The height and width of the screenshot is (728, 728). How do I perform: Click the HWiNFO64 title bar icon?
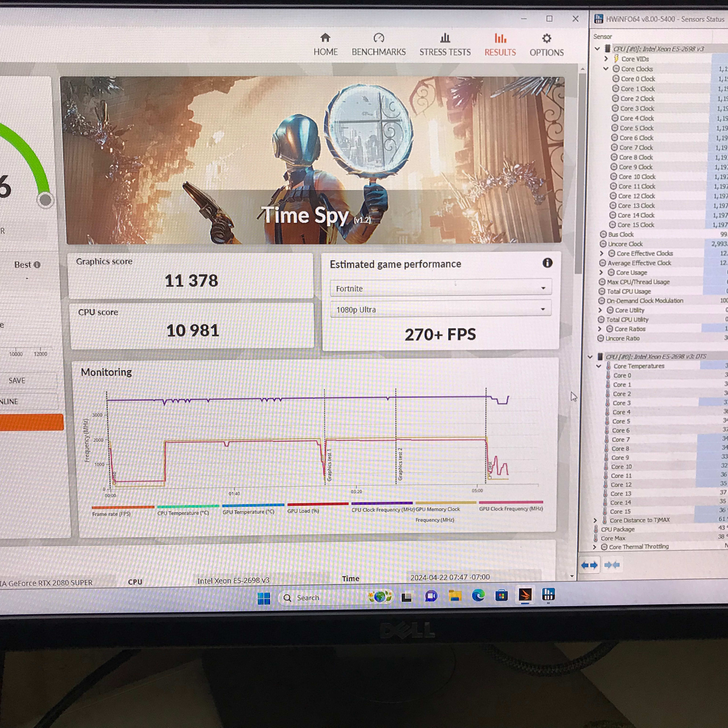[x=598, y=19]
